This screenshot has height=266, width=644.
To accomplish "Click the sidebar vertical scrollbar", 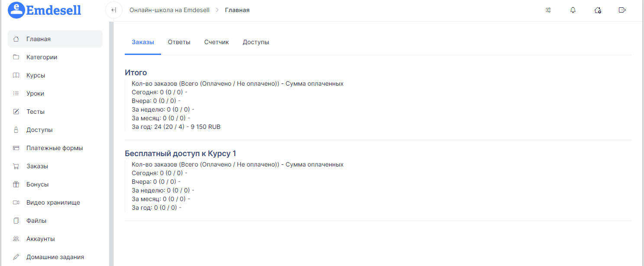I will point(111,143).
